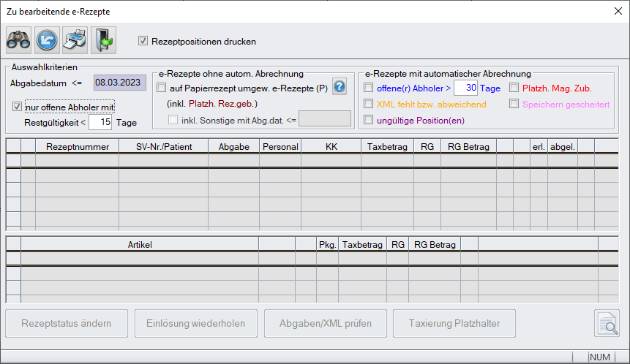Click the Artikel column header
The width and height of the screenshot is (630, 364).
coord(139,245)
